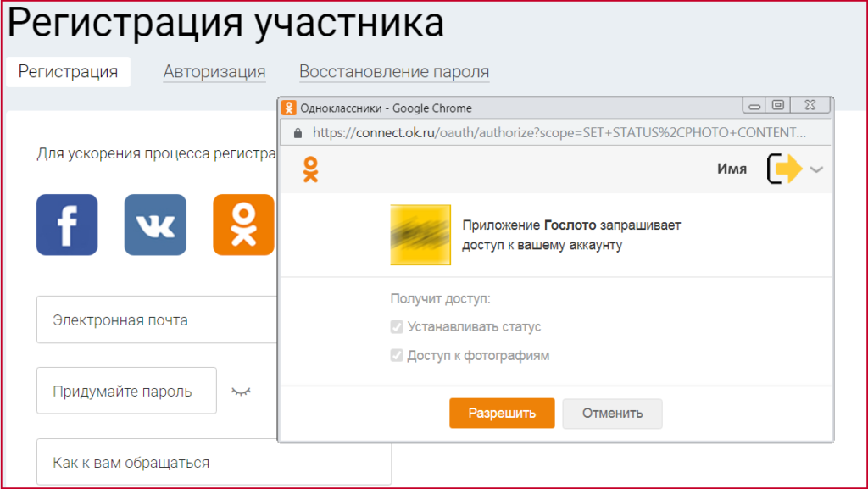
Task: Click the Имя username text
Action: click(732, 169)
